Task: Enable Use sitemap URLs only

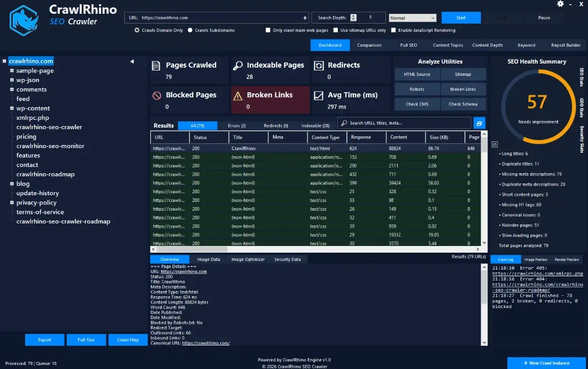Action: 336,30
